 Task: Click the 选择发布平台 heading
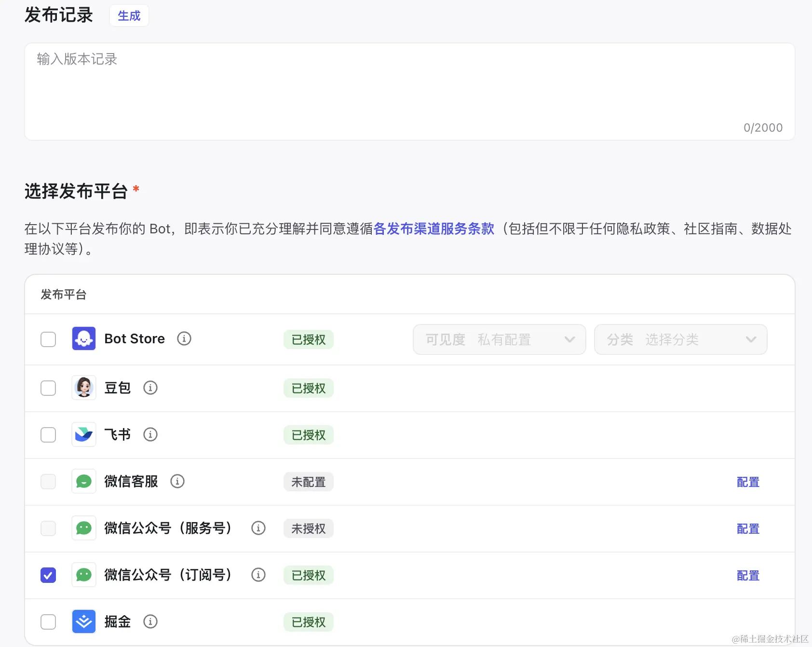click(x=76, y=191)
